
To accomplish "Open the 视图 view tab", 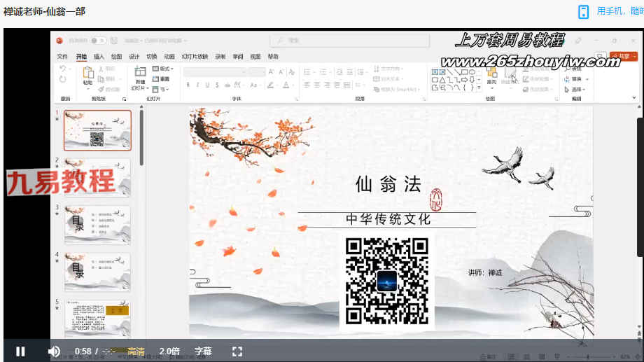I will 255,56.
